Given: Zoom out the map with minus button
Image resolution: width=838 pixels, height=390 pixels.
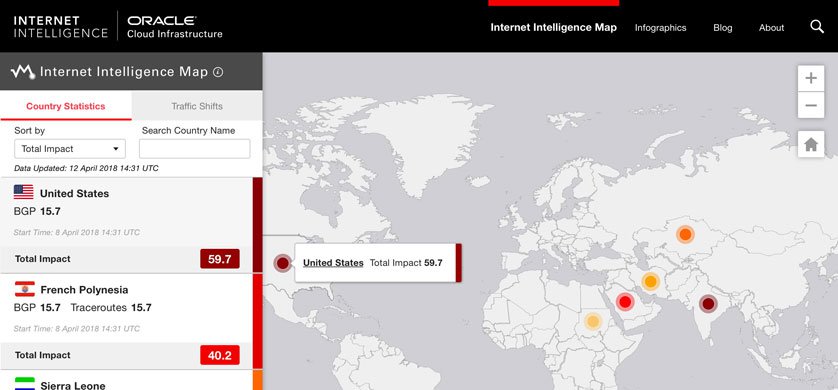Looking at the screenshot, I should coord(811,105).
